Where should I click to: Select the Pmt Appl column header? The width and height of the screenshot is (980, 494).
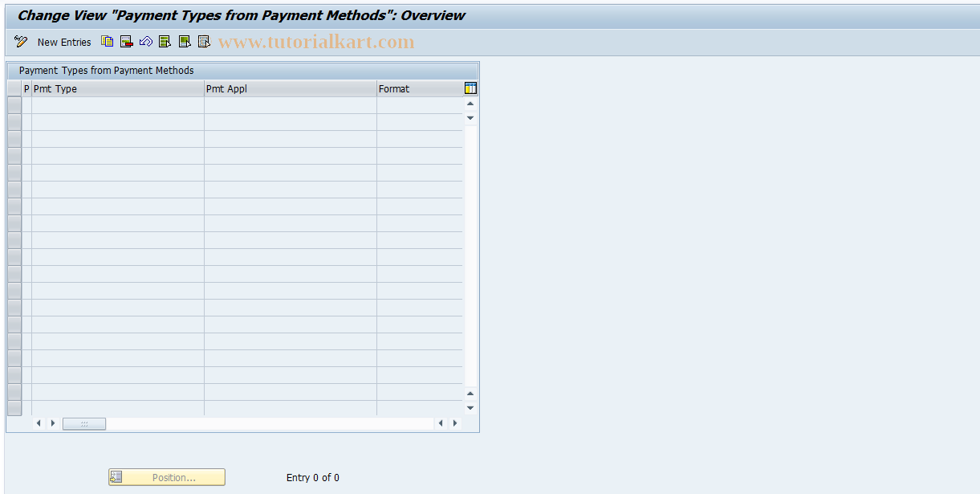pos(291,89)
